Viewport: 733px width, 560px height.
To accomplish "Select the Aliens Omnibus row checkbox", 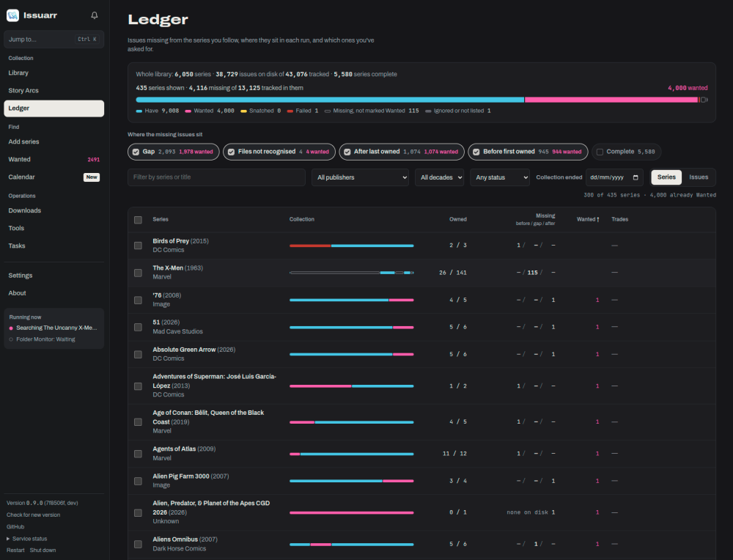I will pos(138,544).
